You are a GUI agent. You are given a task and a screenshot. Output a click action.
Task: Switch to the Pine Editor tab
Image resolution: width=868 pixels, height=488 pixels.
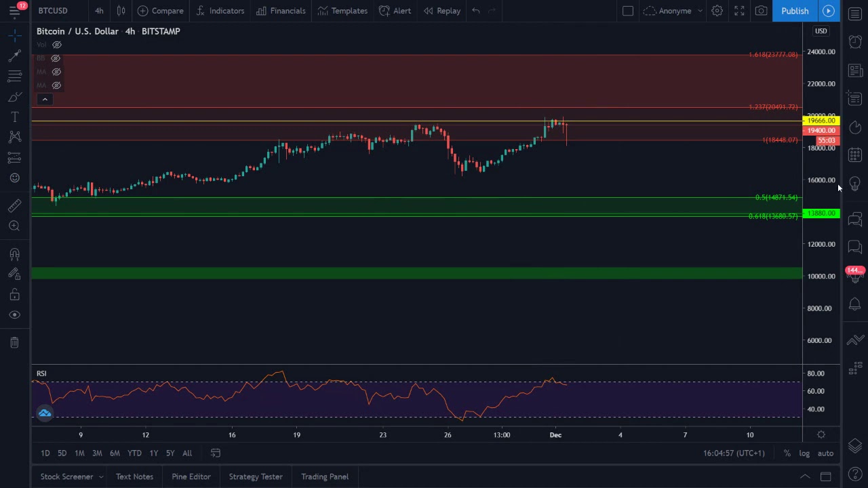[191, 476]
